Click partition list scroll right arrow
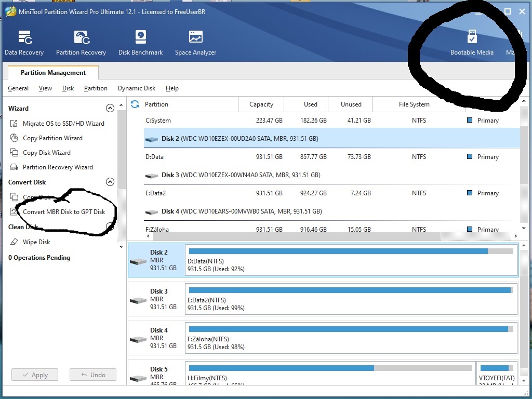Image resolution: width=532 pixels, height=399 pixels. tap(516, 236)
